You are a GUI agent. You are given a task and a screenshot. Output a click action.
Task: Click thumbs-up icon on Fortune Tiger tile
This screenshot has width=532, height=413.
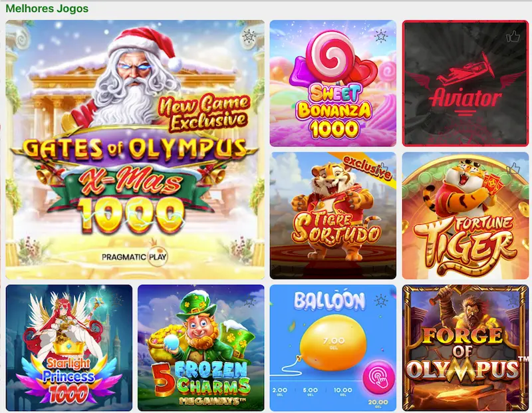coord(513,168)
